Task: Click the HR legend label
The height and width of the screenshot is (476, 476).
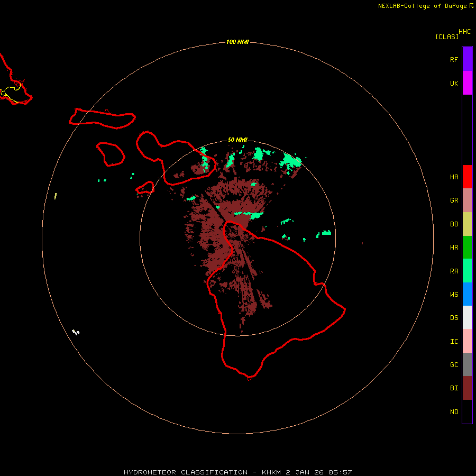Action: click(454, 248)
